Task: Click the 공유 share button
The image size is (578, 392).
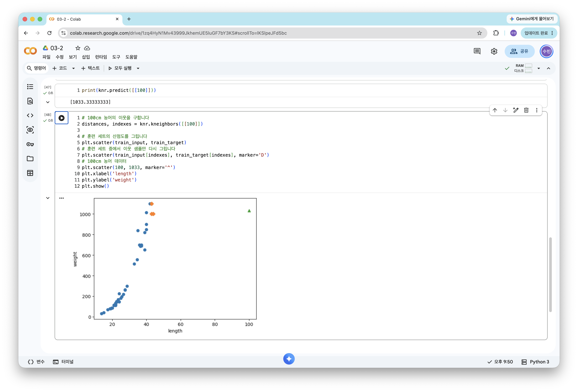Action: [519, 51]
